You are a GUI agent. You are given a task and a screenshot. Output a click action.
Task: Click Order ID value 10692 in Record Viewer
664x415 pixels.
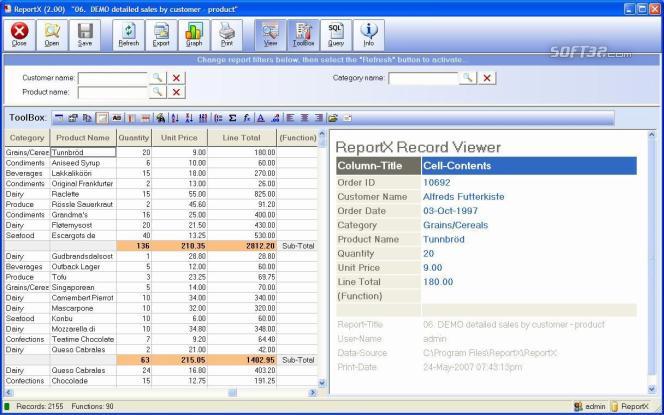pyautogui.click(x=437, y=183)
